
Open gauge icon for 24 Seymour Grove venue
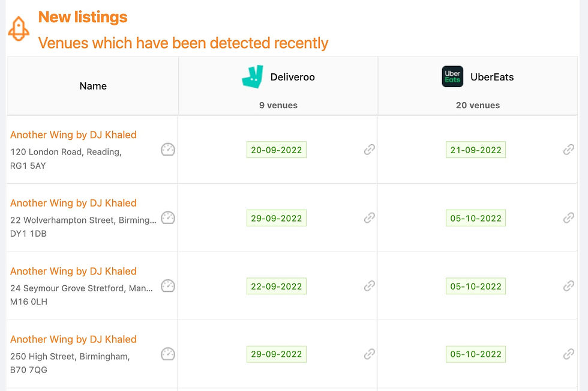click(168, 286)
